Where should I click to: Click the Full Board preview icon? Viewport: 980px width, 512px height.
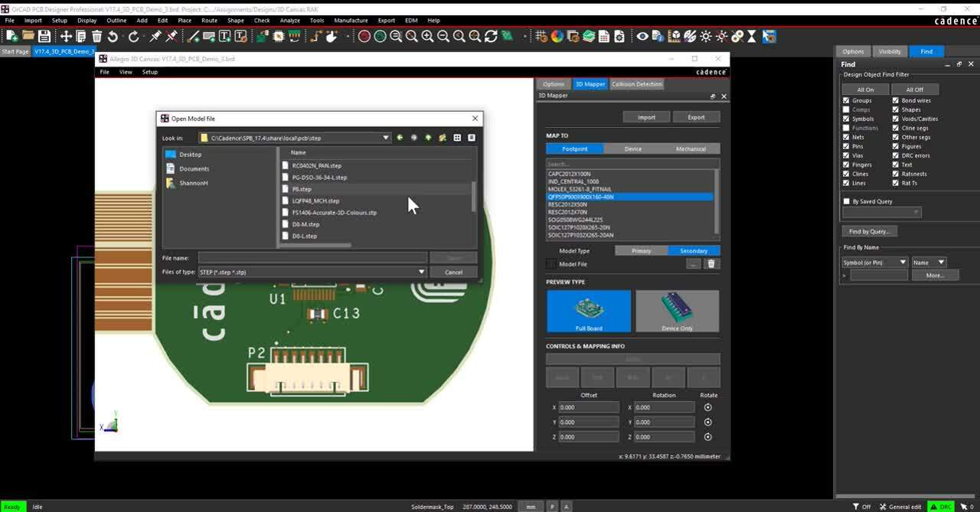coord(589,311)
